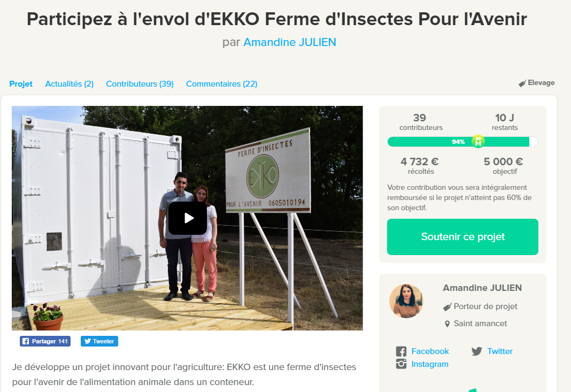Click the tag icon beside Porteur de projet

click(x=447, y=307)
